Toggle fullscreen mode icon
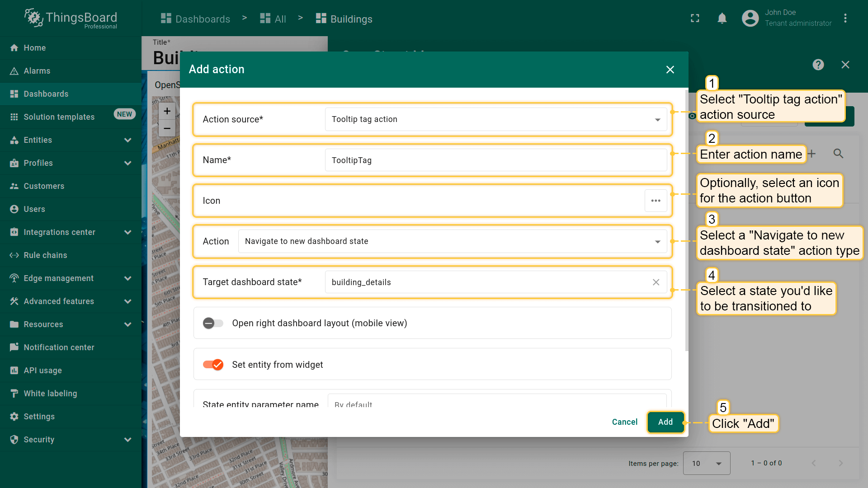The height and width of the screenshot is (488, 868). (x=695, y=19)
